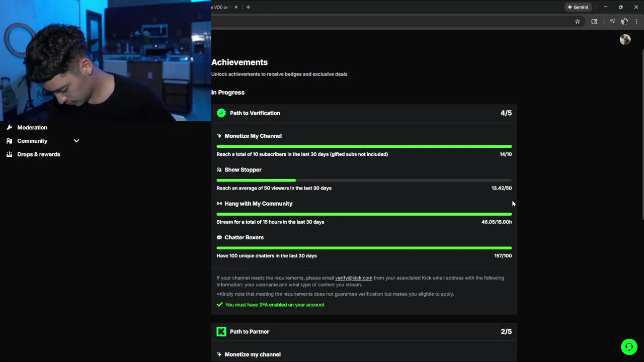The height and width of the screenshot is (362, 644).
Task: Click the Chatter Boxers progress bar
Action: [364, 248]
